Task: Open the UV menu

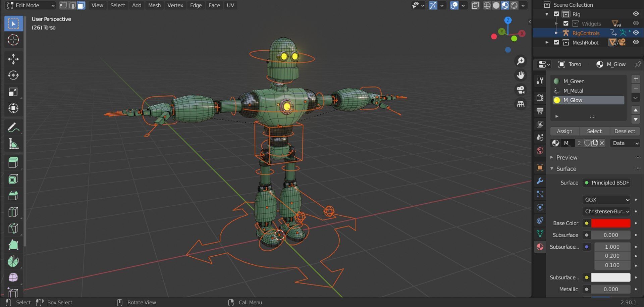Action: pos(230,5)
